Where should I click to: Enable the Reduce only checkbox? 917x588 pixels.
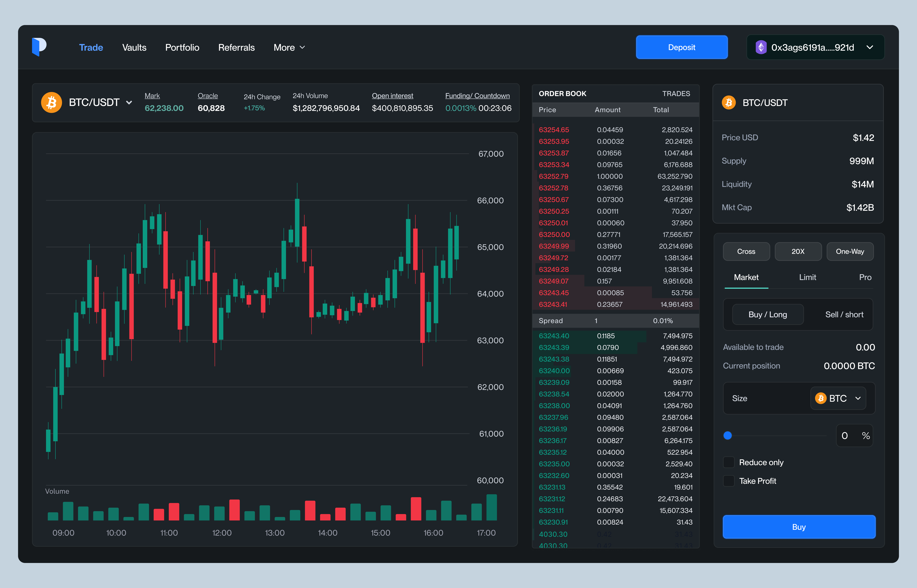click(x=729, y=462)
